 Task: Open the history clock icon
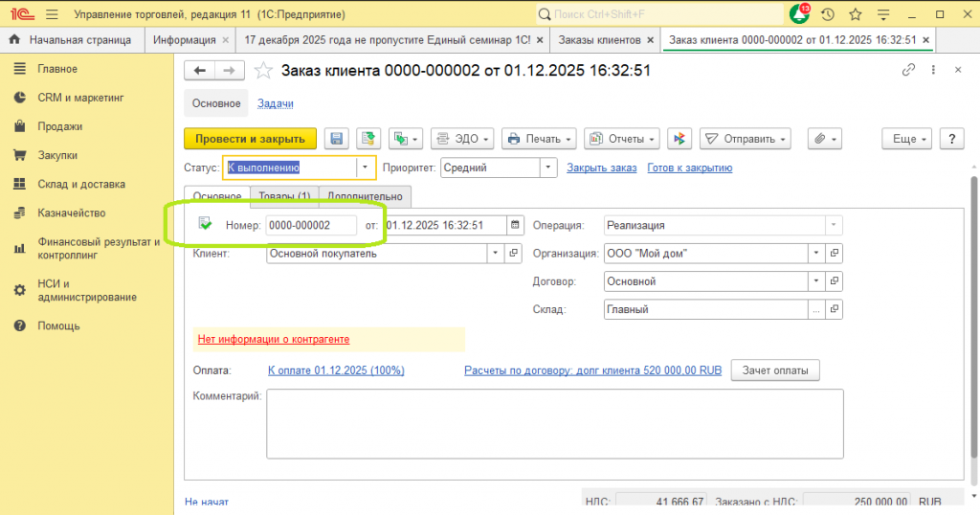[x=828, y=14]
